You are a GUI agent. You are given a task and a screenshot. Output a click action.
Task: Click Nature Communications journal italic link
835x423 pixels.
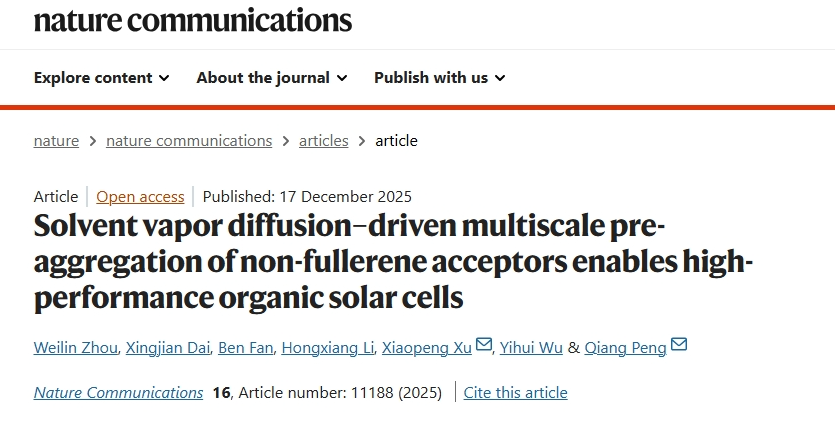(118, 393)
